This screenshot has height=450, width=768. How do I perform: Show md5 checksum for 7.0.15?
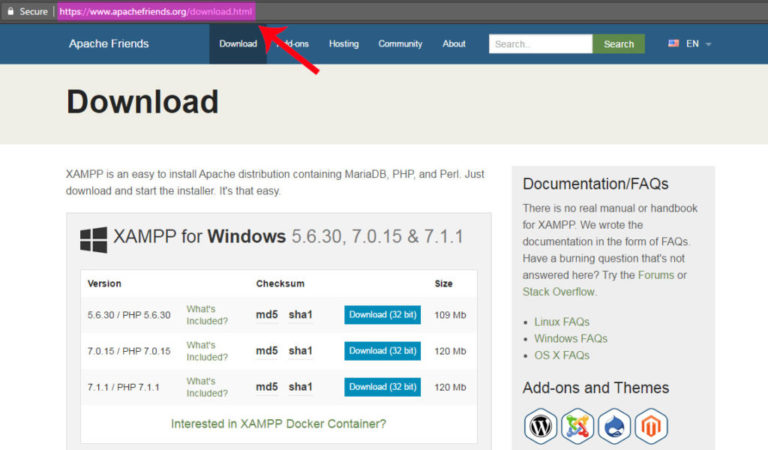tap(267, 351)
